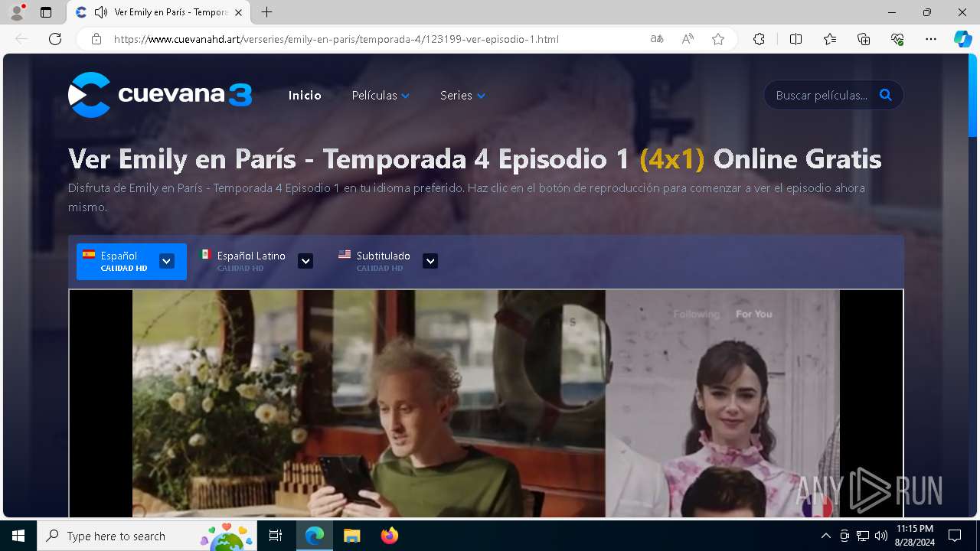Toggle the split screen icon
Screen dimensions: 980x551
pyautogui.click(x=795, y=39)
